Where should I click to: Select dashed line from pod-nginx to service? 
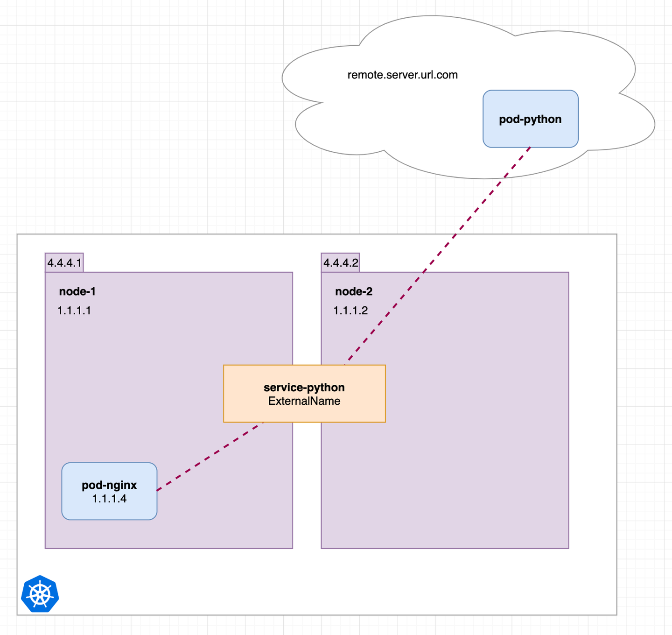point(210,457)
